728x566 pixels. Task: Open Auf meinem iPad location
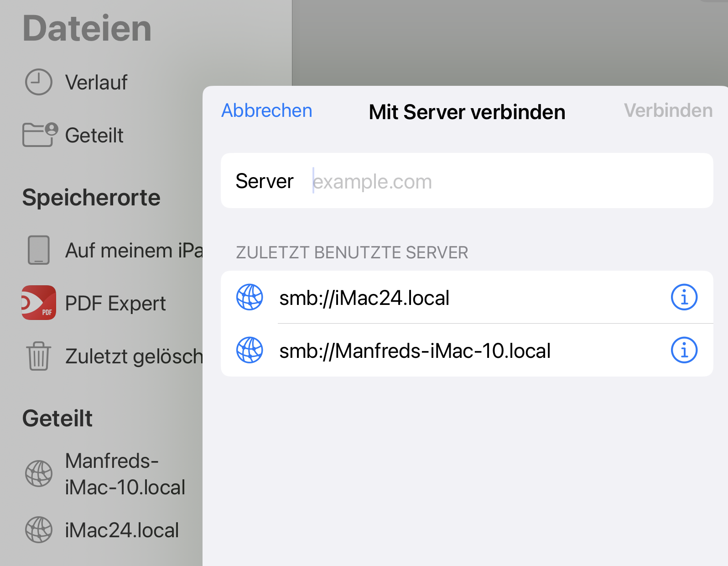coord(133,251)
